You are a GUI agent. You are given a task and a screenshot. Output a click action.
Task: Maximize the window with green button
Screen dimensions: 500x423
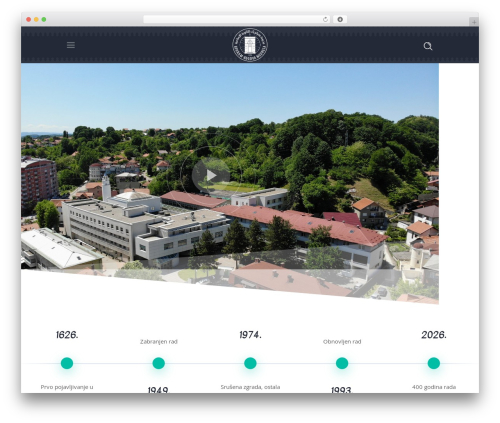[x=44, y=20]
